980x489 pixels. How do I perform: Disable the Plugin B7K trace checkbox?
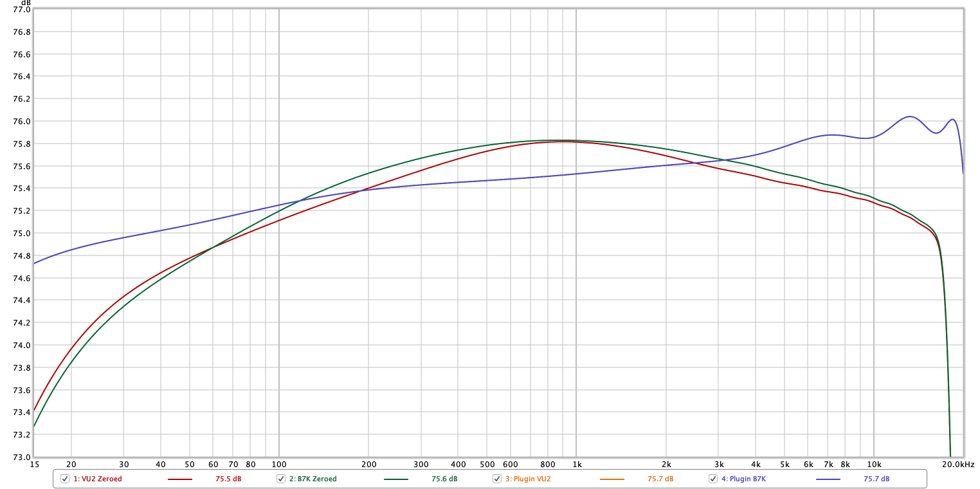pyautogui.click(x=713, y=479)
